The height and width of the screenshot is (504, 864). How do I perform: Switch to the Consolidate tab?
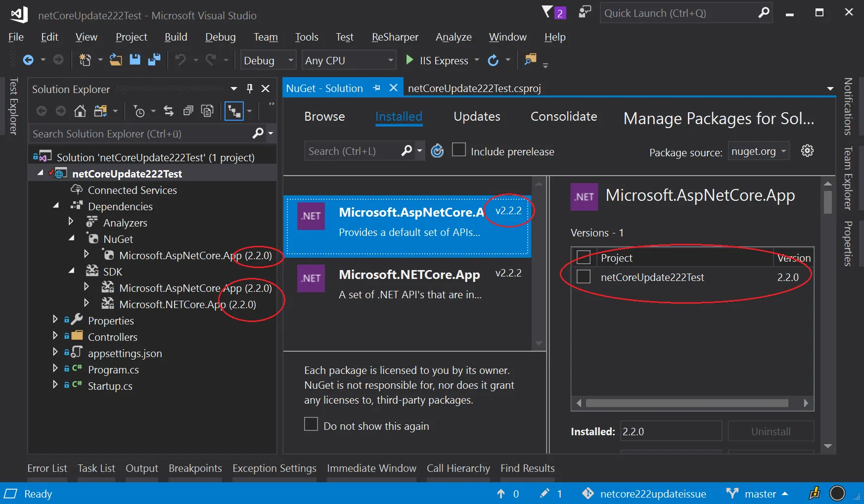pyautogui.click(x=564, y=117)
